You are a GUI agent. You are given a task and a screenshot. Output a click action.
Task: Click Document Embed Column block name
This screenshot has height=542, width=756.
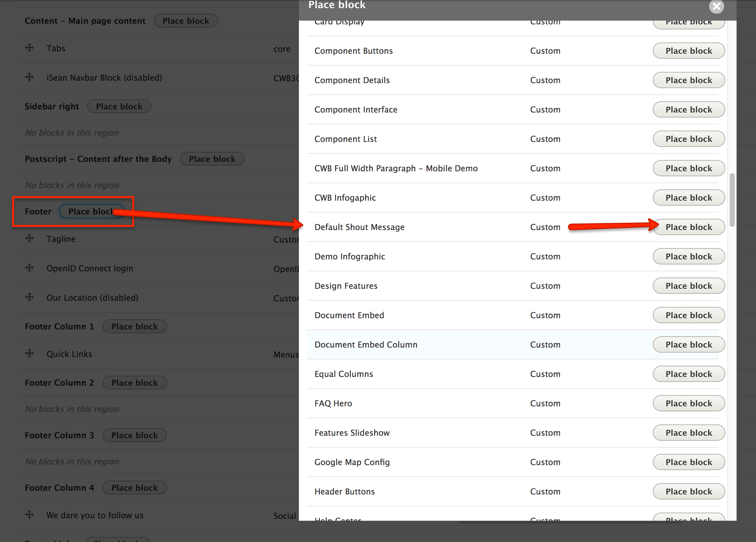click(x=366, y=344)
